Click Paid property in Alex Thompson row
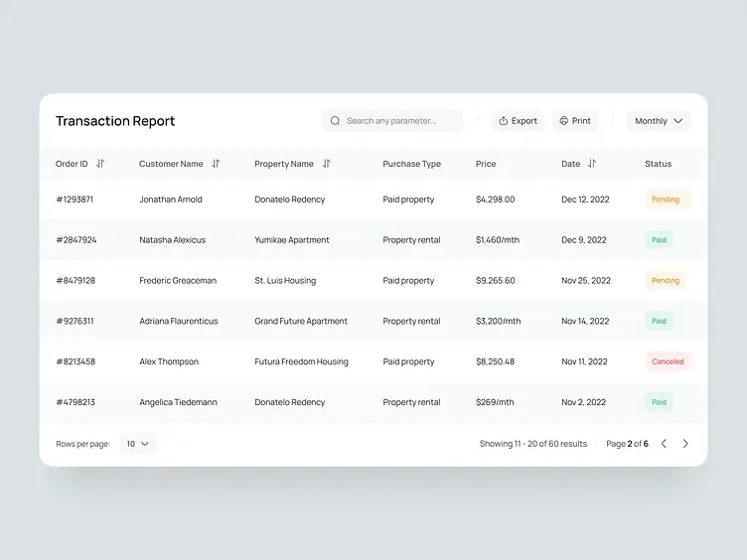 408,361
